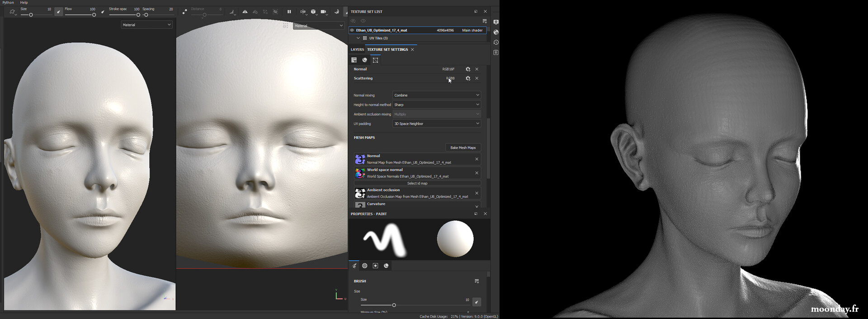Select the alpha brush properties icon

[x=365, y=266]
